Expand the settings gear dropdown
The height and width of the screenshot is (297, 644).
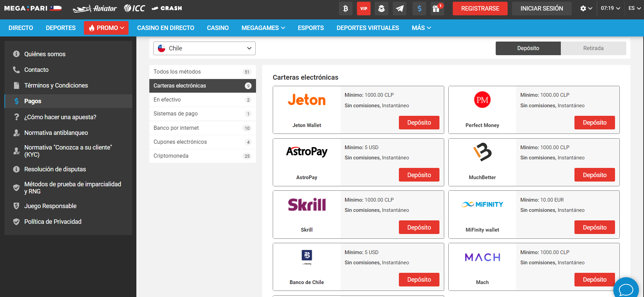click(586, 9)
